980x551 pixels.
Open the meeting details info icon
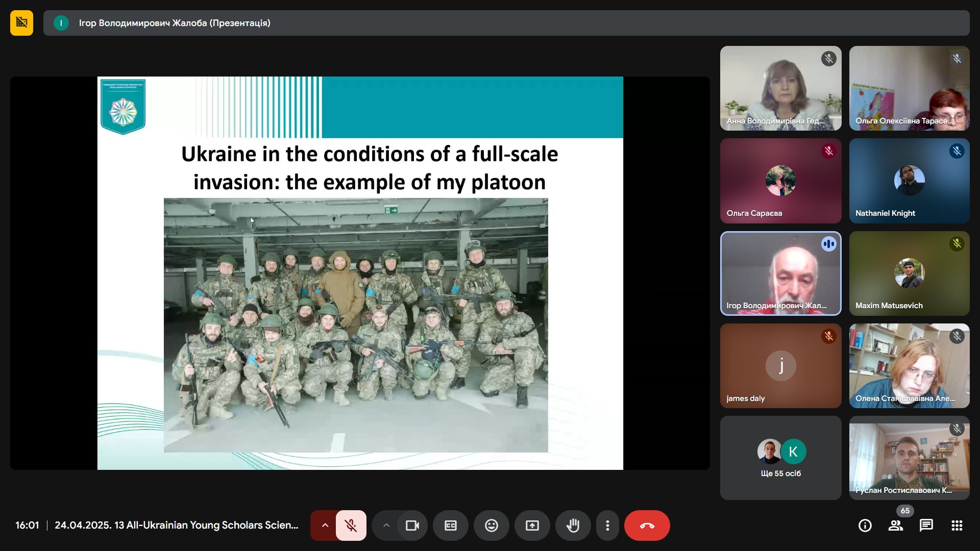[865, 525]
